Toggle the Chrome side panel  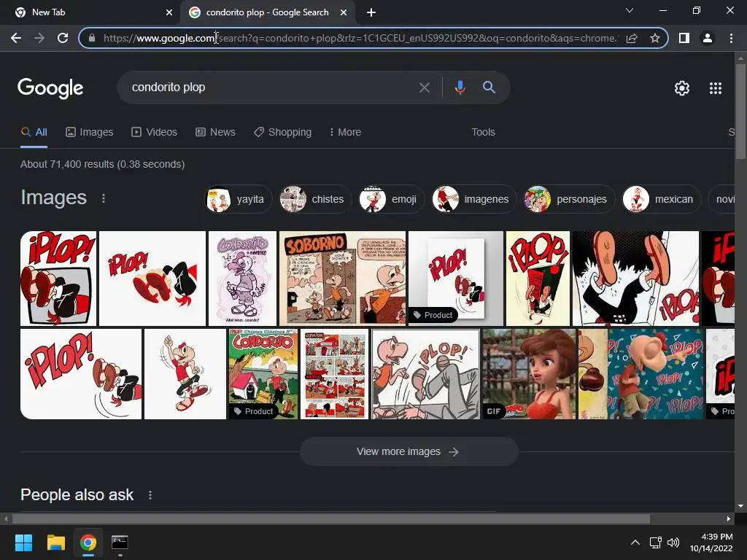tap(684, 38)
